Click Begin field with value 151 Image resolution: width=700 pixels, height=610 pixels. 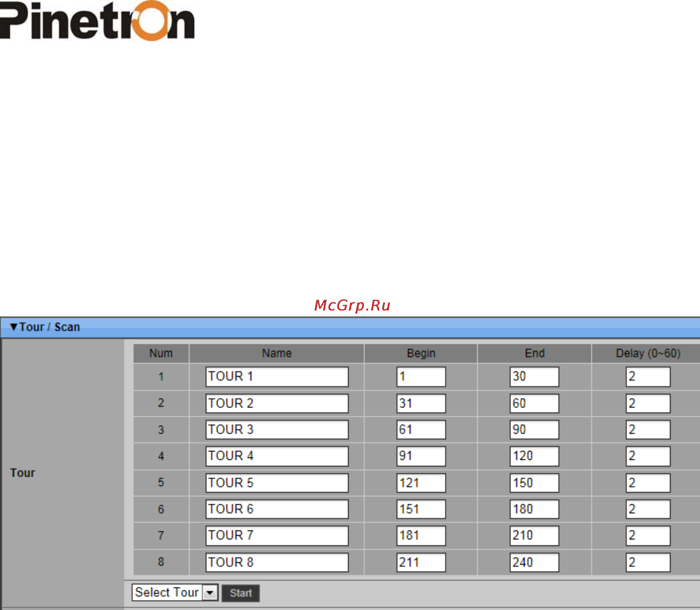[x=421, y=509]
